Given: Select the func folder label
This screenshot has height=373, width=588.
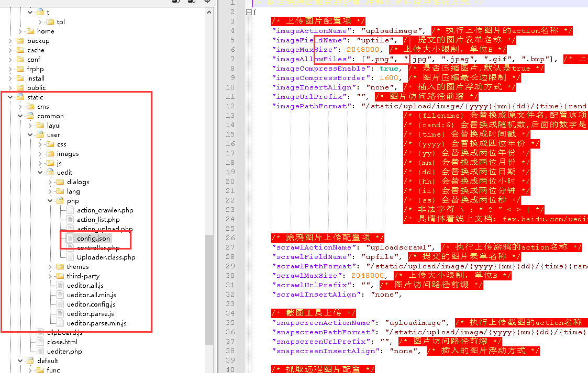Looking at the screenshot, I should pos(53,370).
